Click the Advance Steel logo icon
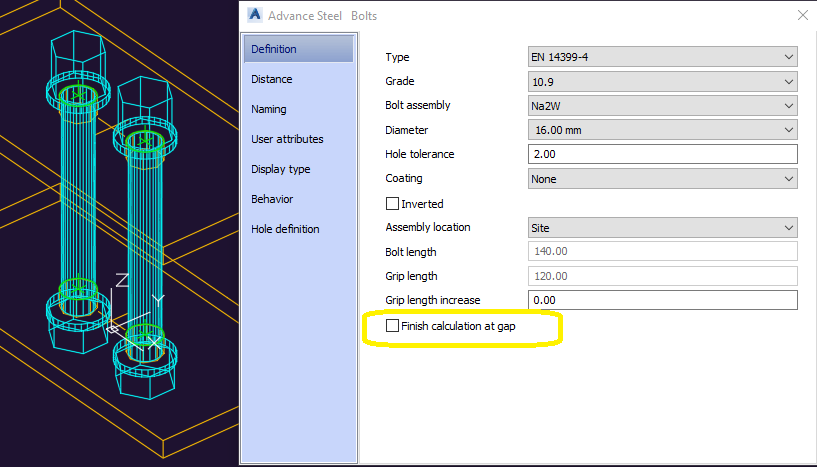This screenshot has width=817, height=467. click(x=255, y=15)
